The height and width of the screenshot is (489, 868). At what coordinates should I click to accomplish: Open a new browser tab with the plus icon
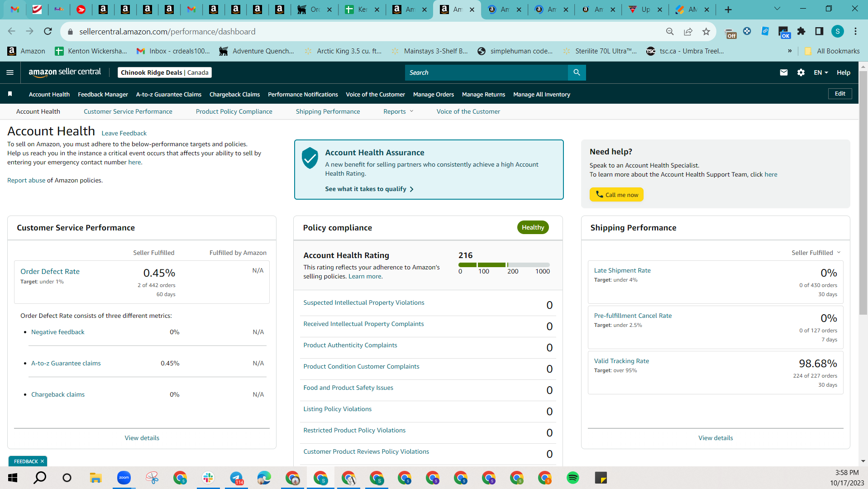point(728,10)
